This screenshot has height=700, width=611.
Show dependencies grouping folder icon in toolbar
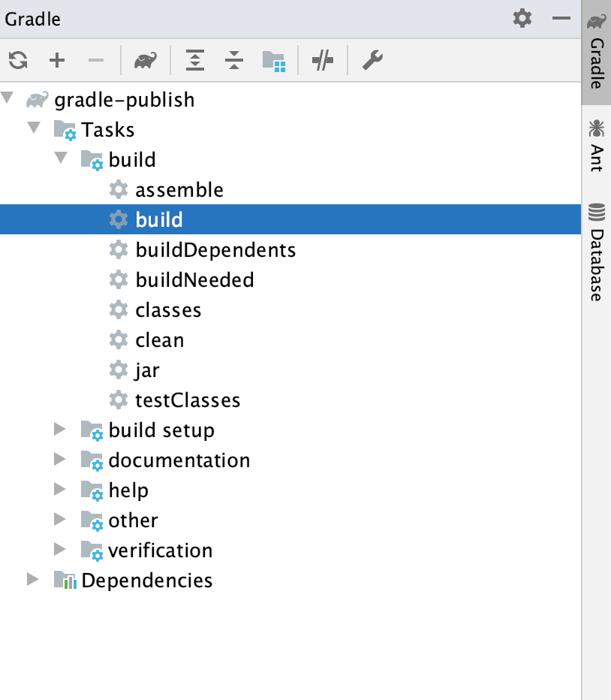[x=273, y=61]
